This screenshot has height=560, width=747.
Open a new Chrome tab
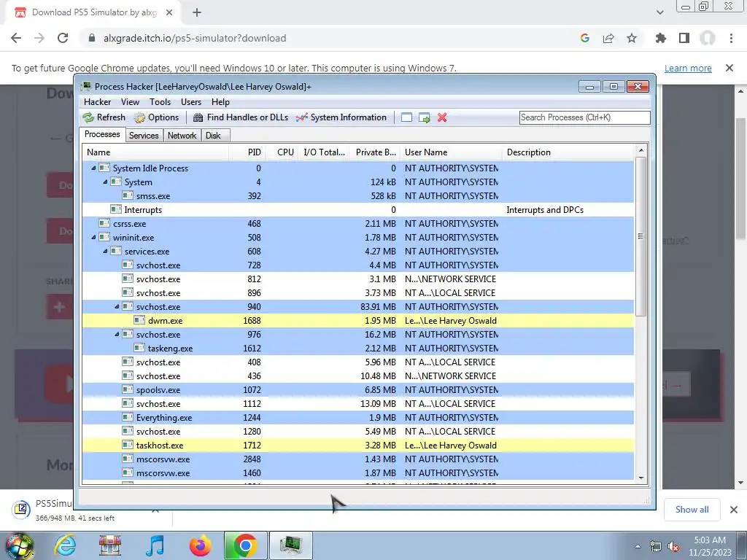pos(197,13)
